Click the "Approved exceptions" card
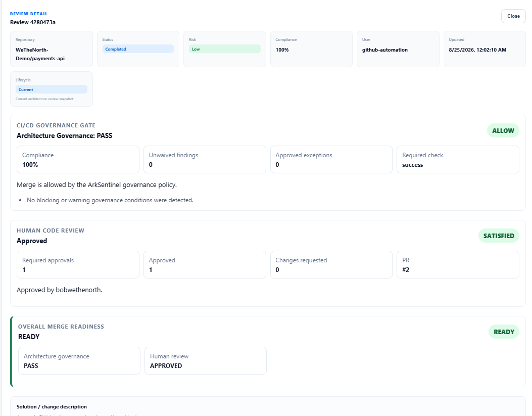This screenshot has height=416, width=532. [331, 160]
